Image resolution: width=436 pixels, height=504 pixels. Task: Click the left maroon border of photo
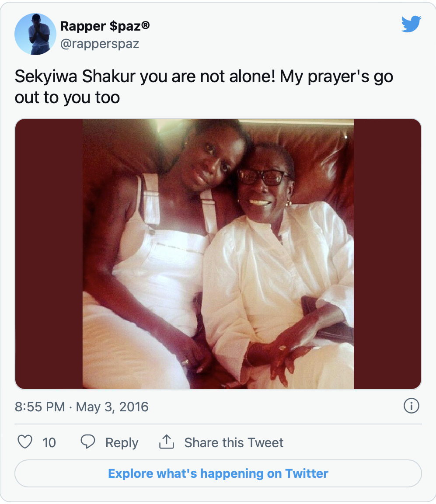click(49, 254)
